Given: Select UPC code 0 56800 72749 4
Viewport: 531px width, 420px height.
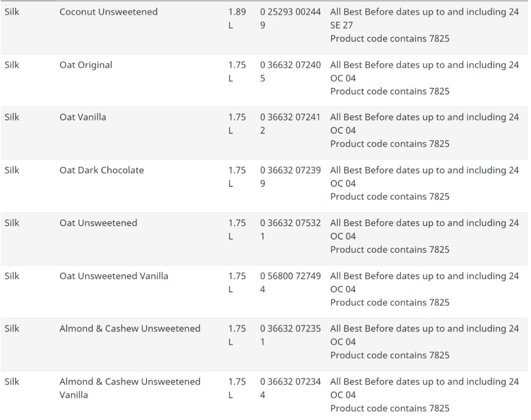Looking at the screenshot, I should 290,282.
